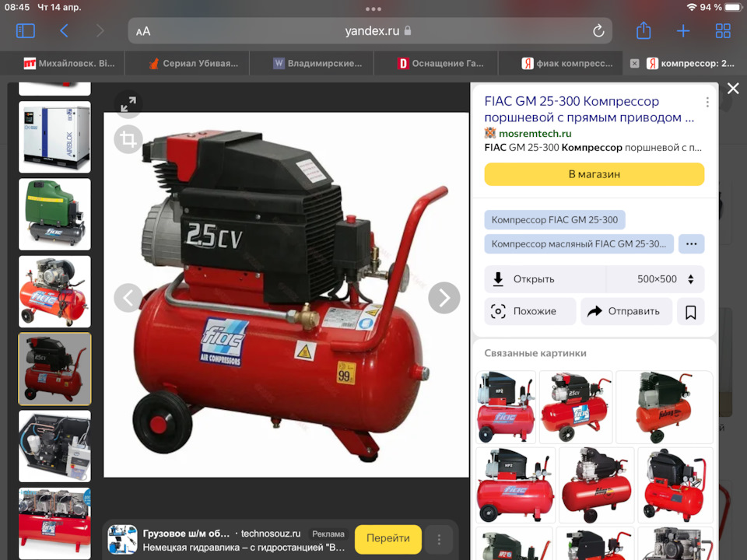Show more related tags
The width and height of the screenshot is (747, 560).
click(691, 243)
